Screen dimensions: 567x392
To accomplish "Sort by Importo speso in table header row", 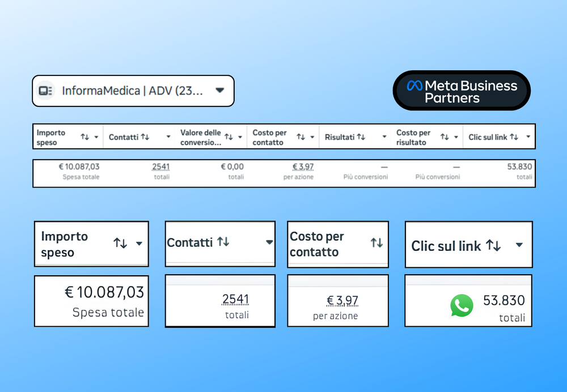I will 84,137.
